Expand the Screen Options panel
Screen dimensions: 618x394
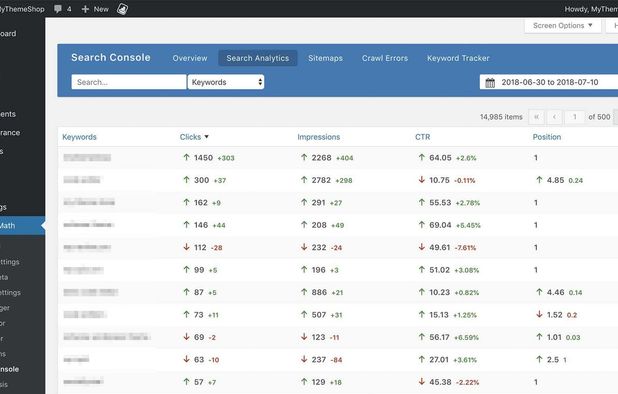tap(562, 26)
